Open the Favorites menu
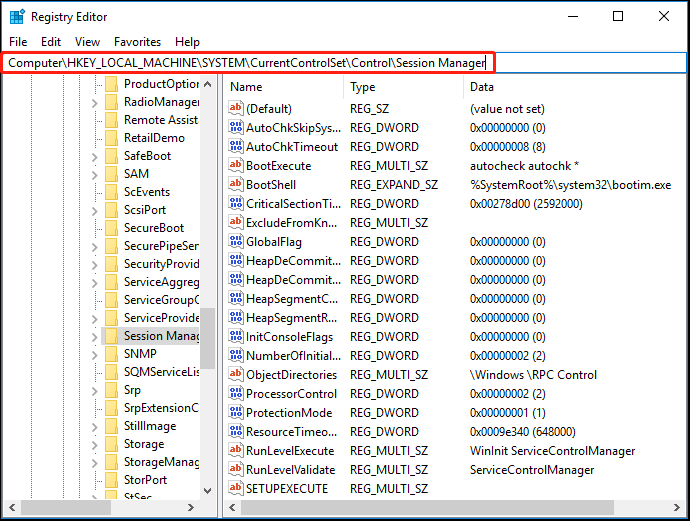This screenshot has height=521, width=690. click(137, 42)
